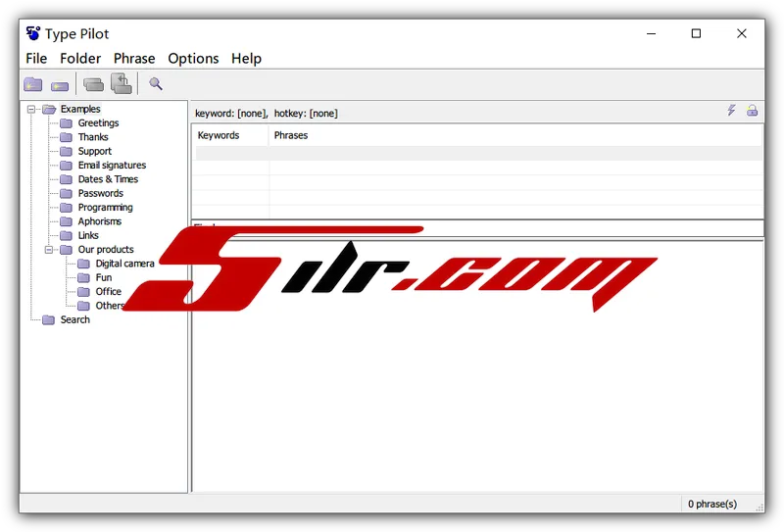Select the Support folder
The height and width of the screenshot is (532, 784).
tap(95, 151)
